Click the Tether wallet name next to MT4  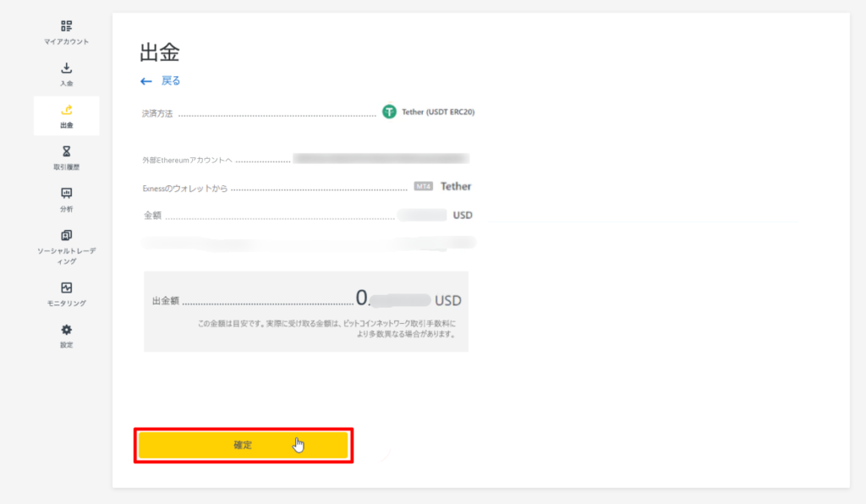click(456, 187)
